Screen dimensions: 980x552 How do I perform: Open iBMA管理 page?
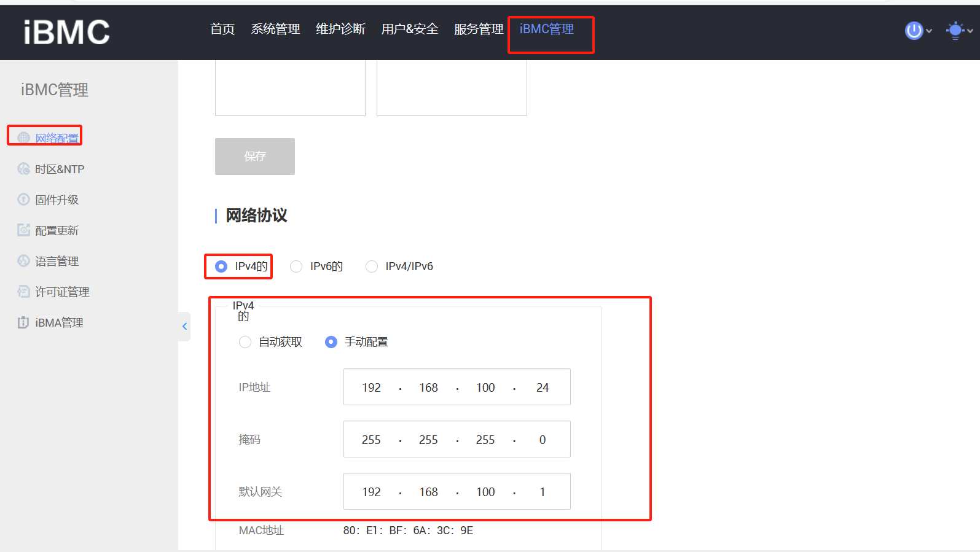coord(59,322)
